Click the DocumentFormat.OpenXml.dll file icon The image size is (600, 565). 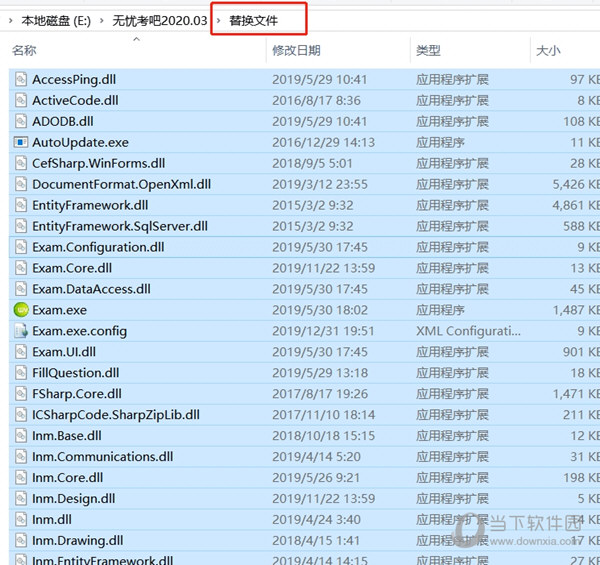point(21,184)
